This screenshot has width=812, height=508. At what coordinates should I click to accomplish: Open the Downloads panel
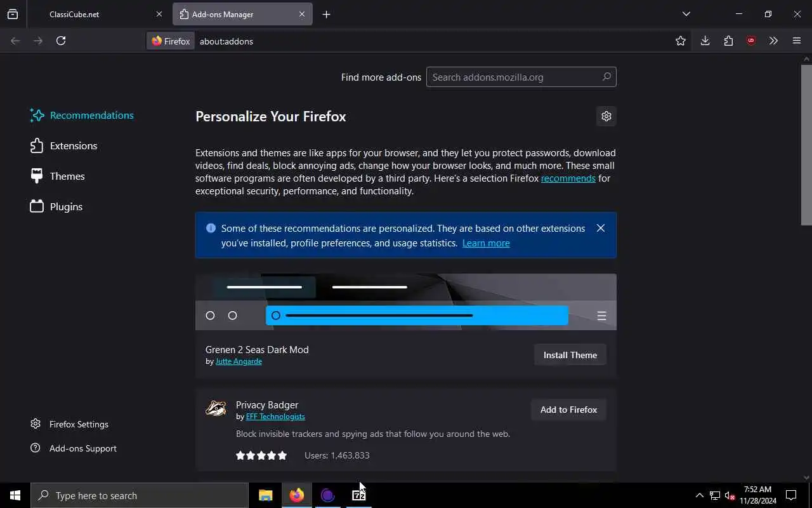[x=705, y=41]
